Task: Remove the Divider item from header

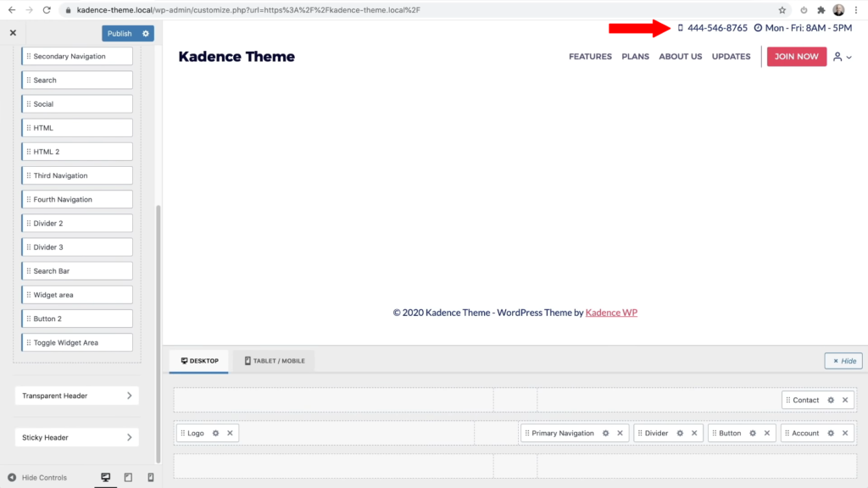Action: coord(694,433)
